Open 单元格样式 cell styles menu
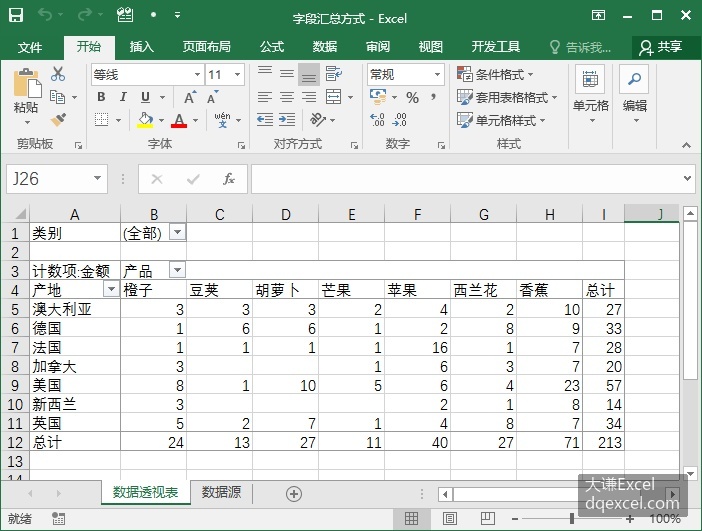 (x=501, y=120)
